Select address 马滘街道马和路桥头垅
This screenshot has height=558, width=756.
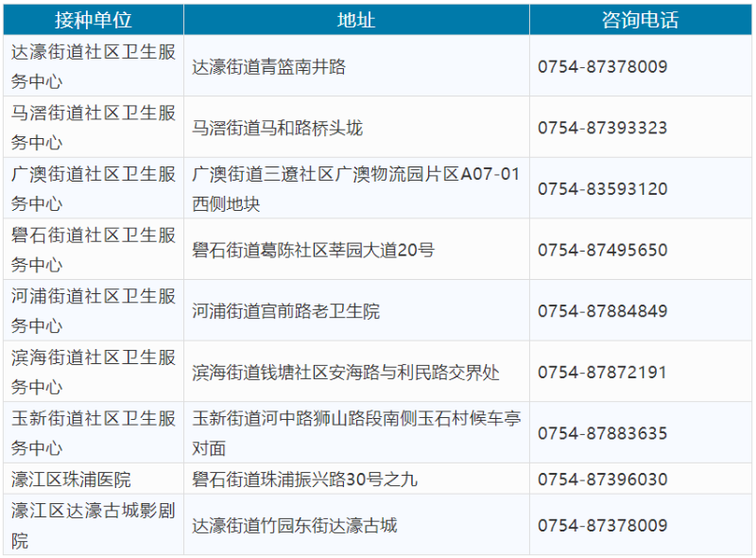[277, 128]
